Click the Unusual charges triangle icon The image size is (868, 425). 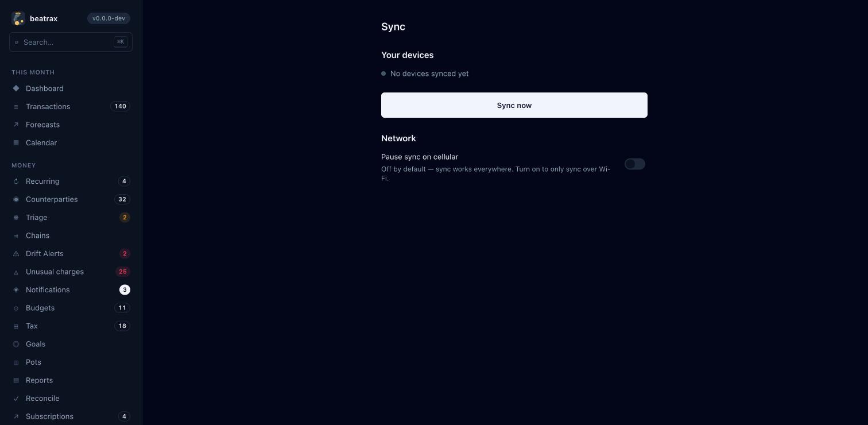click(16, 272)
